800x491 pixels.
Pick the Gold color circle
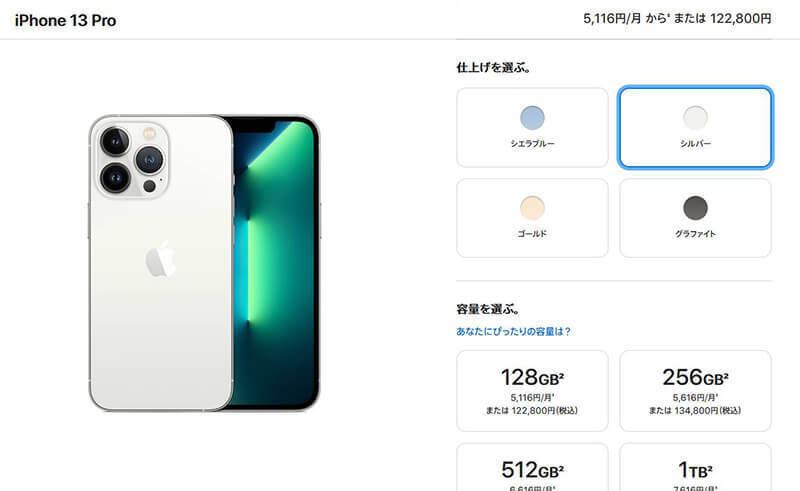click(532, 208)
